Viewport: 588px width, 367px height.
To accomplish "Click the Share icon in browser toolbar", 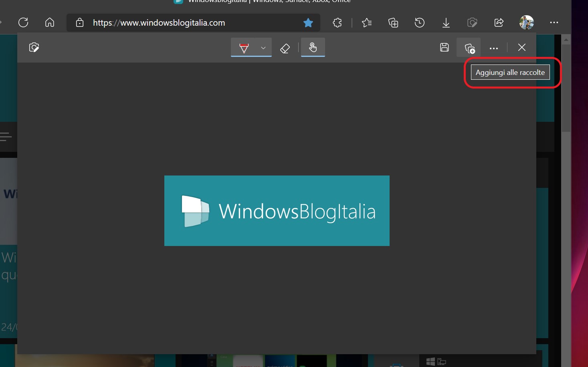I will [x=499, y=23].
